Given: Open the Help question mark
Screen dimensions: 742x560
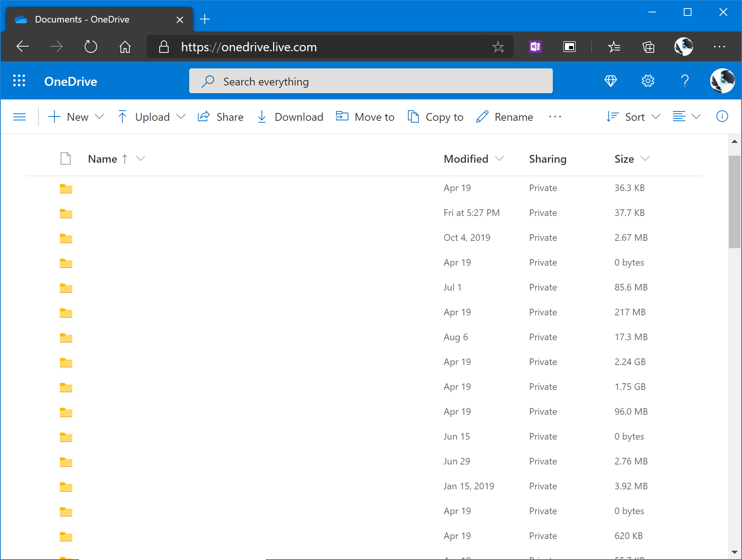Looking at the screenshot, I should [x=685, y=81].
